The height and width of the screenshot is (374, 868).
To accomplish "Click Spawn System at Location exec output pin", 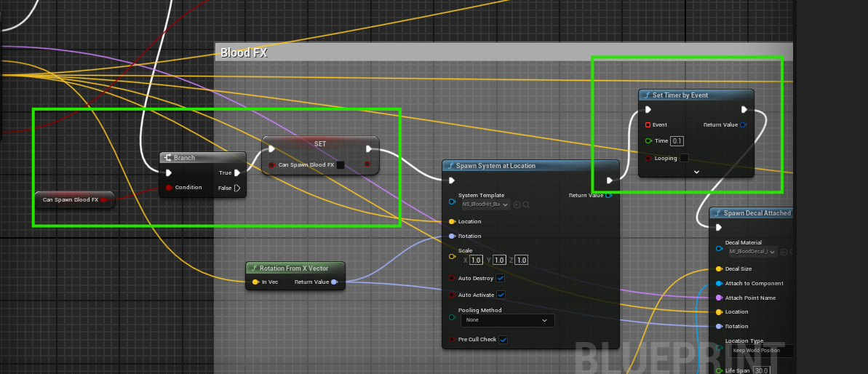I will (x=610, y=180).
